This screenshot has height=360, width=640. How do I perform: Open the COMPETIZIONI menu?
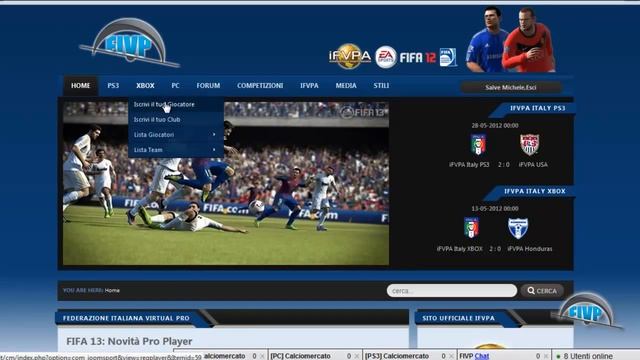coord(260,86)
